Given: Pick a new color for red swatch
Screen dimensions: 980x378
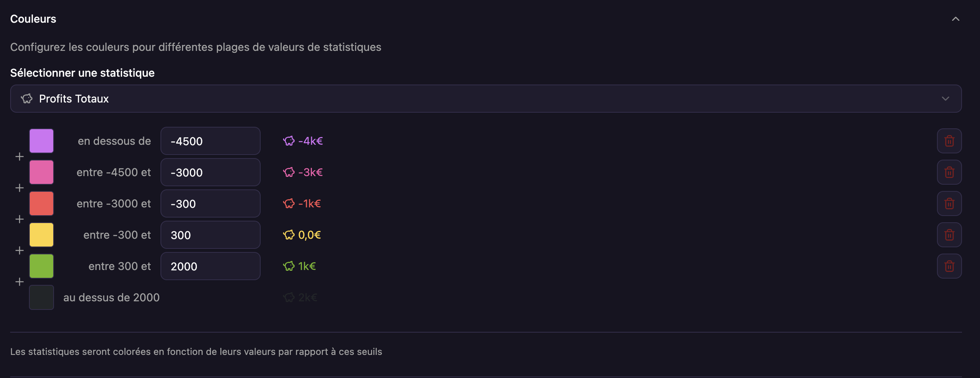Looking at the screenshot, I should (41, 203).
